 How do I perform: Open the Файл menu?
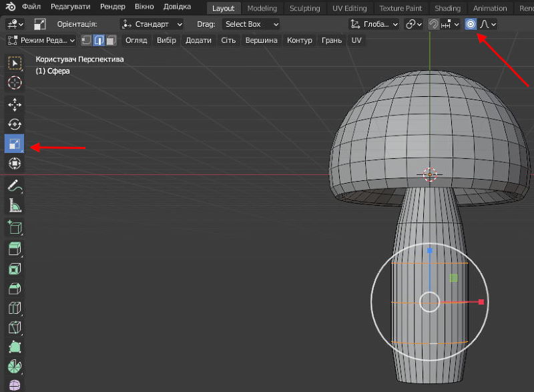pyautogui.click(x=31, y=7)
